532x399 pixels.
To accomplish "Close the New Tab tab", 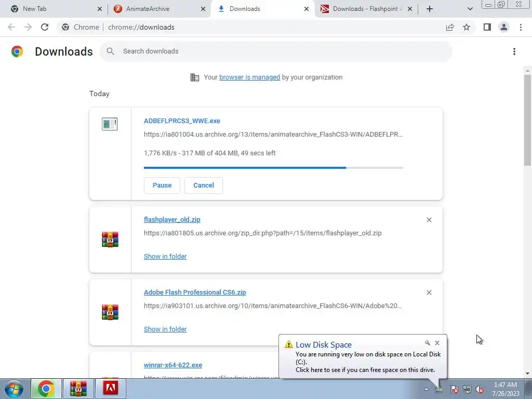I will (100, 9).
